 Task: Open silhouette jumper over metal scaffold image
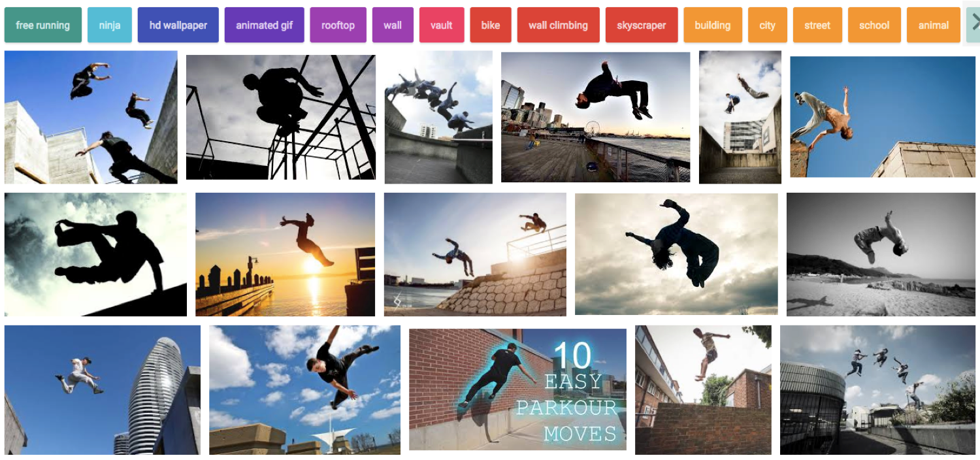click(281, 117)
